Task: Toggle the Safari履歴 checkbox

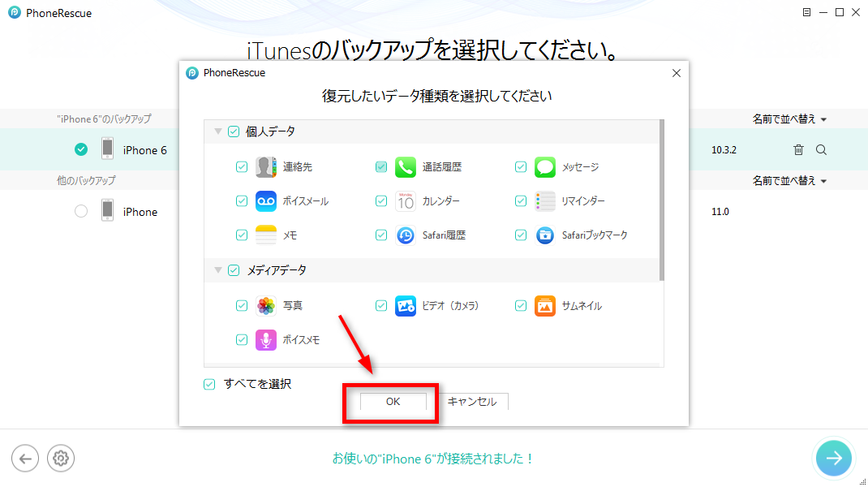Action: 380,235
